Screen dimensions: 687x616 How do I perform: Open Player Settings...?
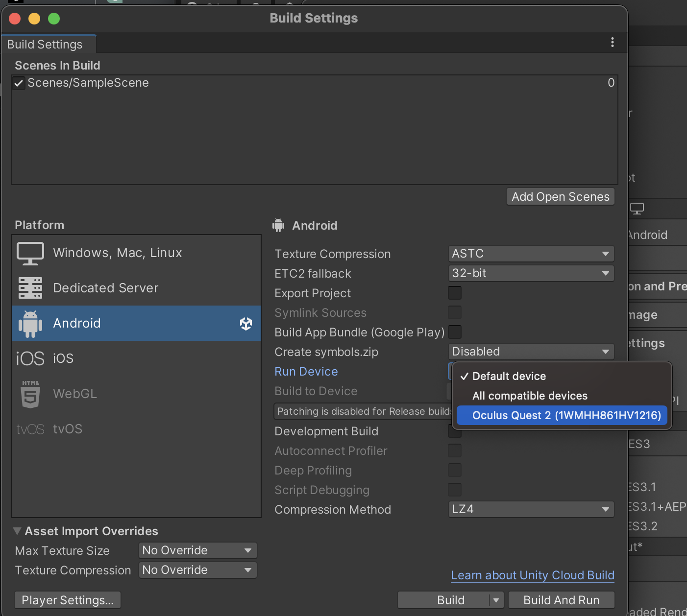[x=68, y=600]
